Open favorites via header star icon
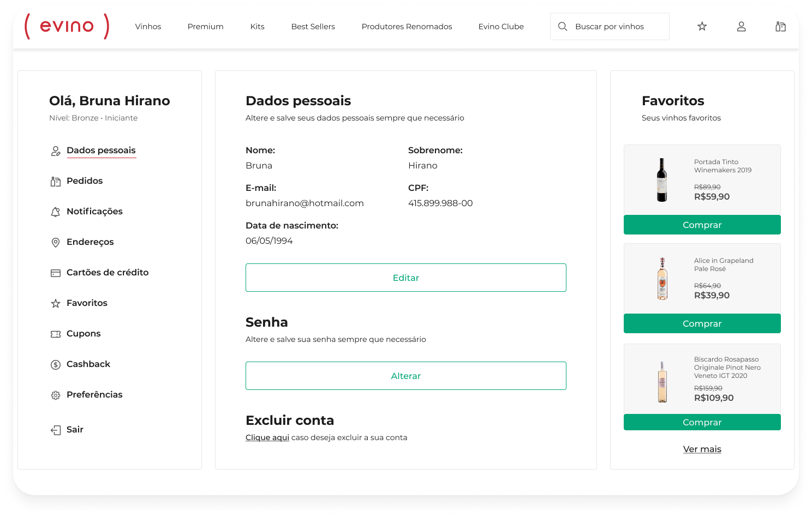 [702, 26]
